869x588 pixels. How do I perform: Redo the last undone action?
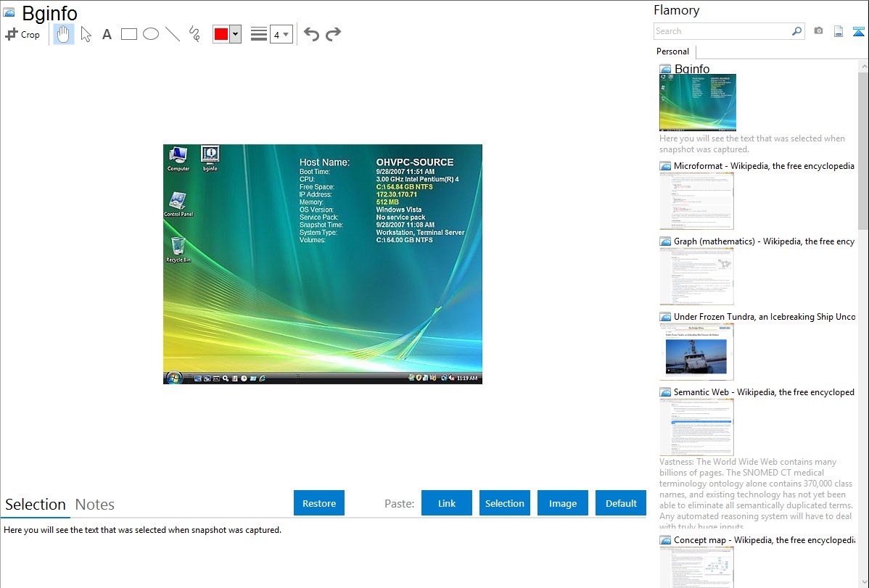tap(334, 34)
